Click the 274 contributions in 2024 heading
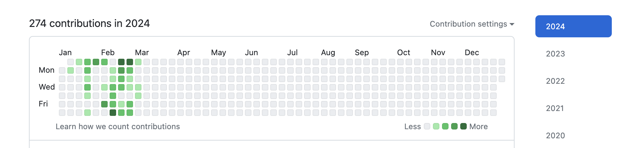 (89, 23)
